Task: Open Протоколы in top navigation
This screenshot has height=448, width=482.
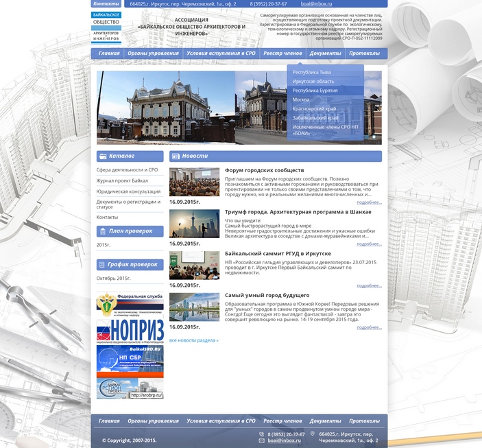Action: pyautogui.click(x=364, y=54)
